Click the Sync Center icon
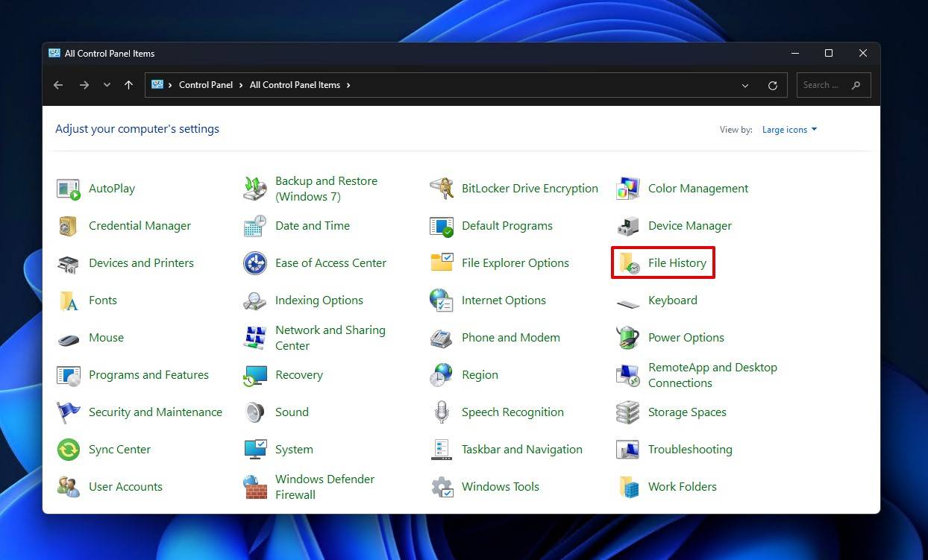This screenshot has height=560, width=928. (x=69, y=450)
